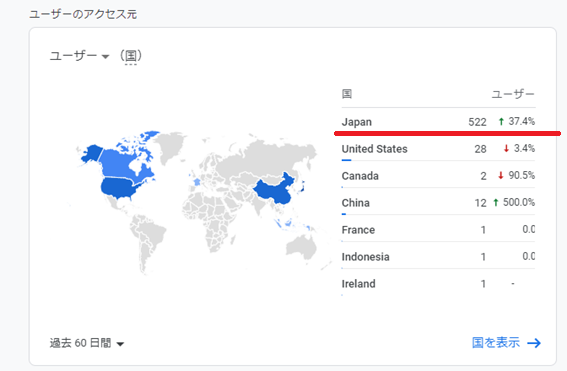
Task: Click China on the world map
Action: pos(275,191)
